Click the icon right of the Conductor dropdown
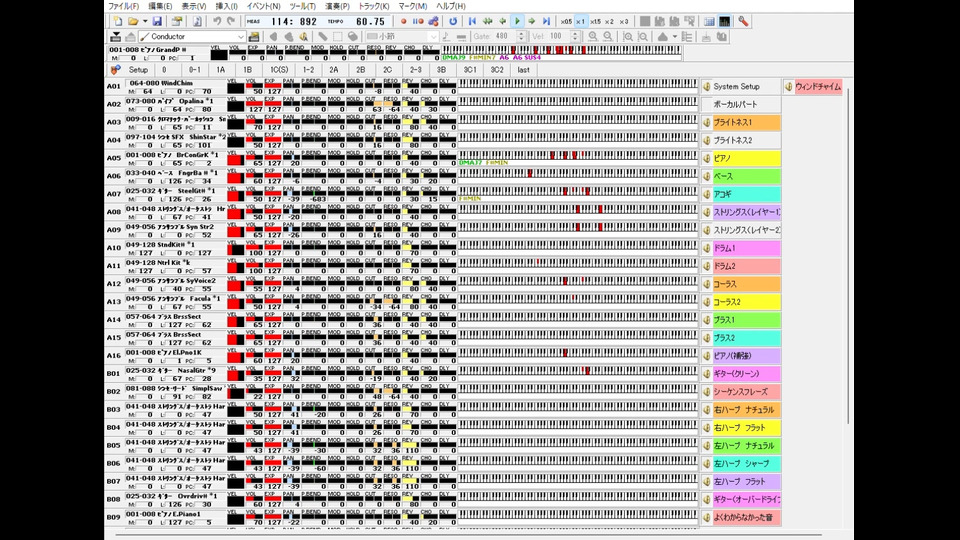This screenshot has height=540, width=960. point(254,37)
